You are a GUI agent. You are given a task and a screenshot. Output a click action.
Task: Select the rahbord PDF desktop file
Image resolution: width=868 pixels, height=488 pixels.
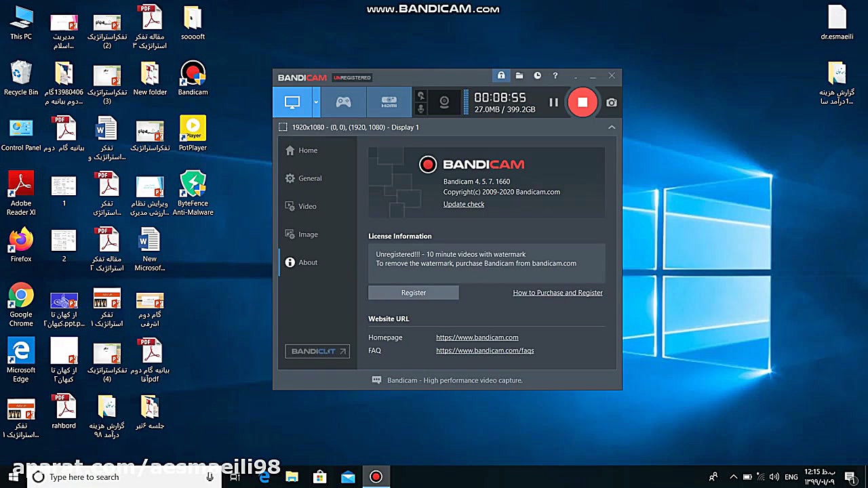pos(64,412)
